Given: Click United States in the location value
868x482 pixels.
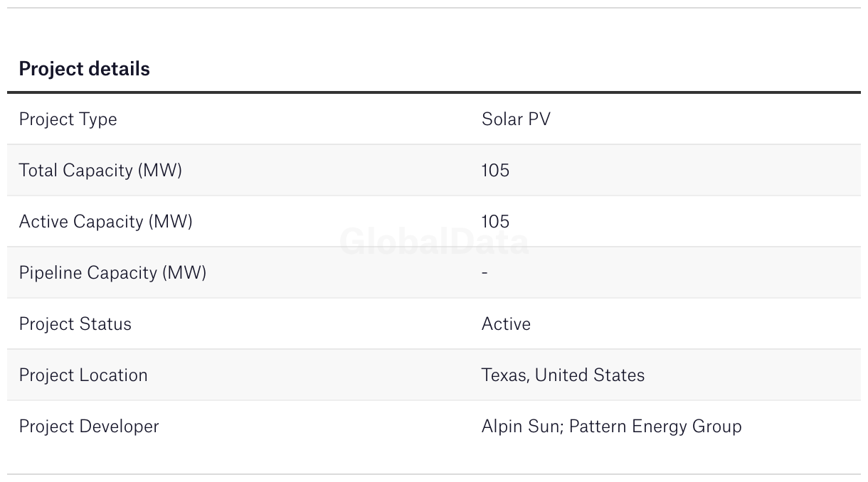Looking at the screenshot, I should coord(590,375).
